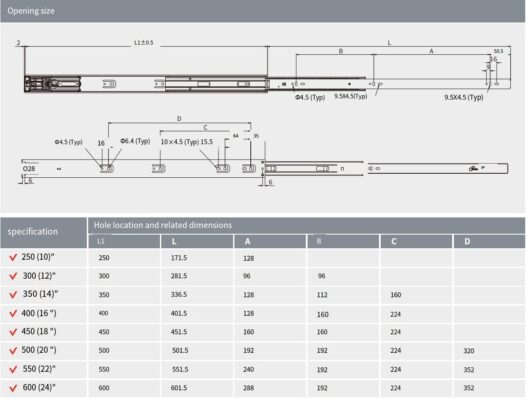Click the 'specification' table header
The width and height of the screenshot is (527, 400).
(33, 232)
